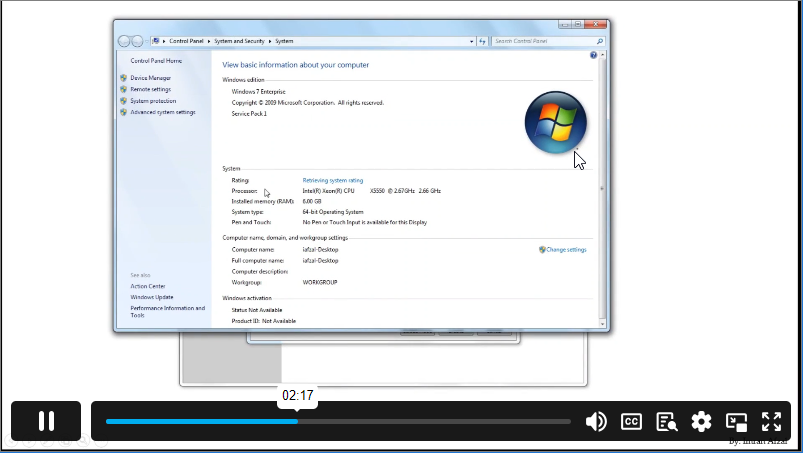Image resolution: width=803 pixels, height=453 pixels.
Task: Click scrollbar up arrow in System window
Action: click(x=602, y=54)
